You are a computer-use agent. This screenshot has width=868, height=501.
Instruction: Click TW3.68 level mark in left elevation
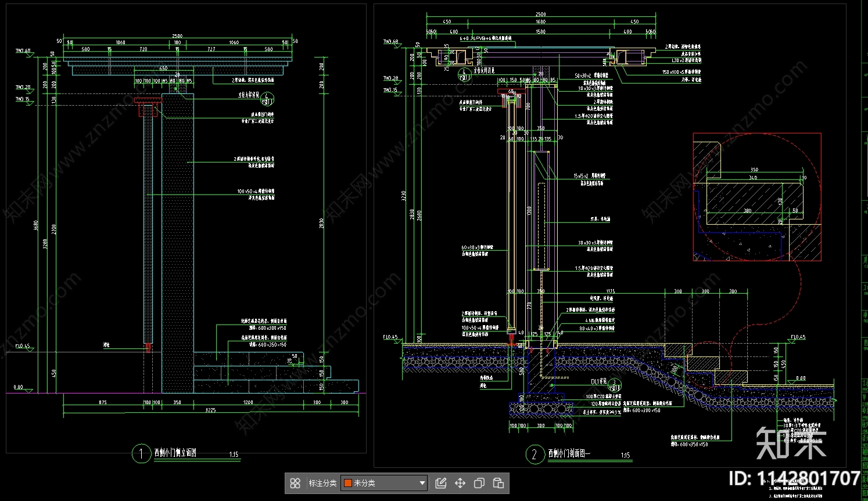pyautogui.click(x=23, y=51)
